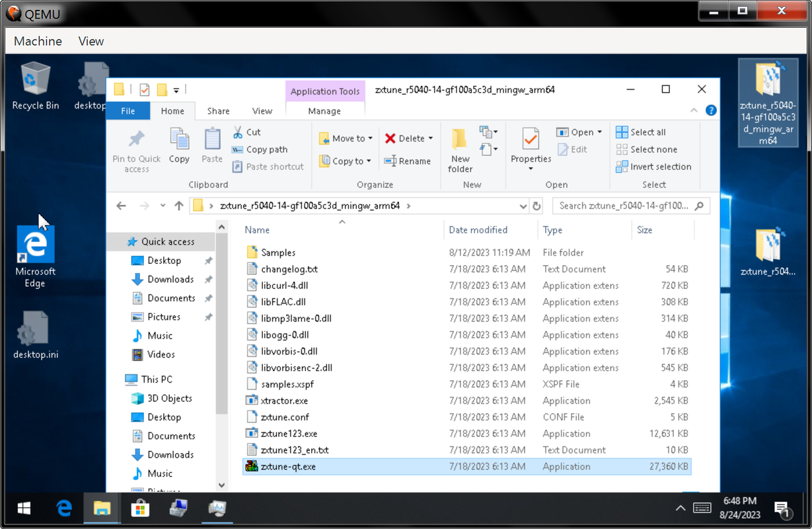Open Properties via the checkmark icon
The image size is (812, 529).
(x=531, y=140)
